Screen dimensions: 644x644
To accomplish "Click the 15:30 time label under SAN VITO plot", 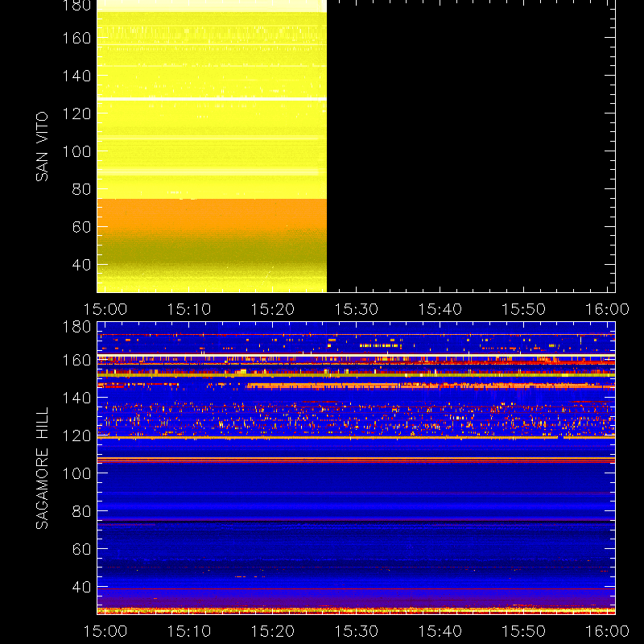I will pos(356,309).
